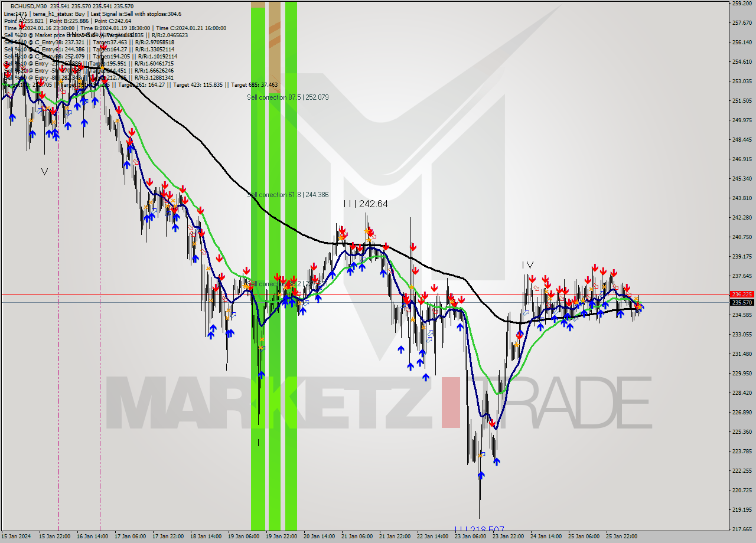Click the 239.175 price axis label
Image resolution: width=756 pixels, height=543 pixels.
[742, 257]
